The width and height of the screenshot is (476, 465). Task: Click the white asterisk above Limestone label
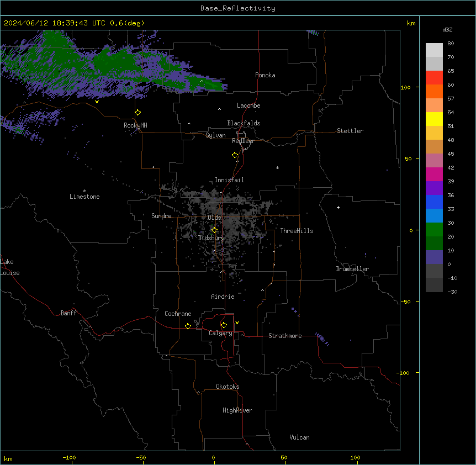pos(84,191)
